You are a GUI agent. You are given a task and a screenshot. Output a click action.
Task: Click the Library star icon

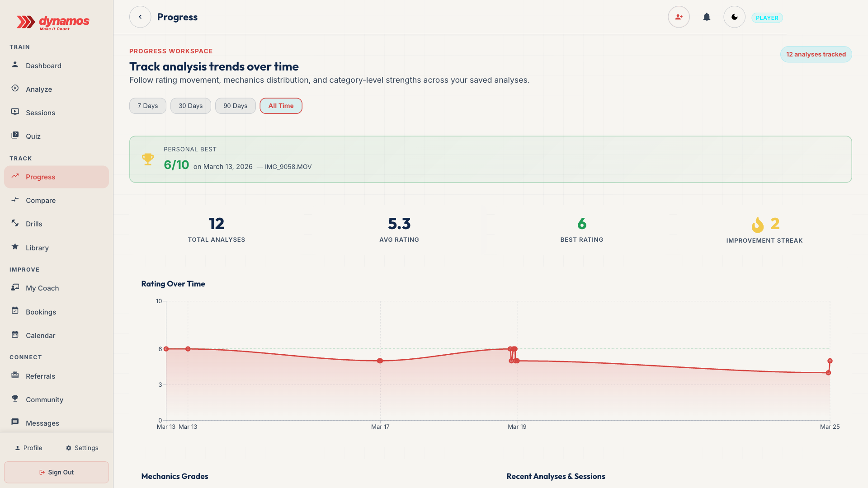(15, 247)
